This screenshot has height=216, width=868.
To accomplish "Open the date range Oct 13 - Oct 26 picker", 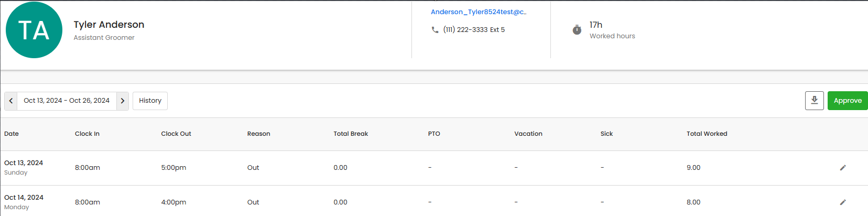I will [x=67, y=101].
